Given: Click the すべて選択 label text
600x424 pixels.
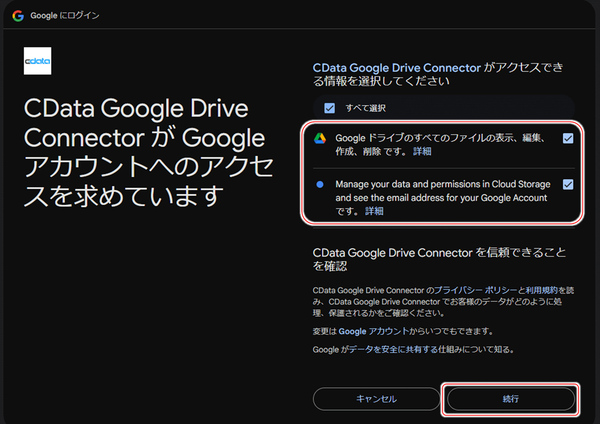Looking at the screenshot, I should (365, 107).
